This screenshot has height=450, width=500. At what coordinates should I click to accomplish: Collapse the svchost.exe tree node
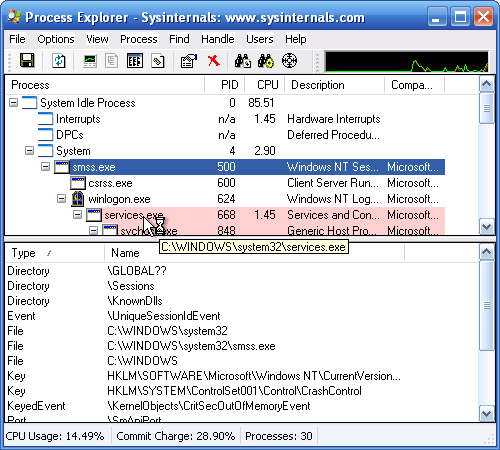click(93, 230)
